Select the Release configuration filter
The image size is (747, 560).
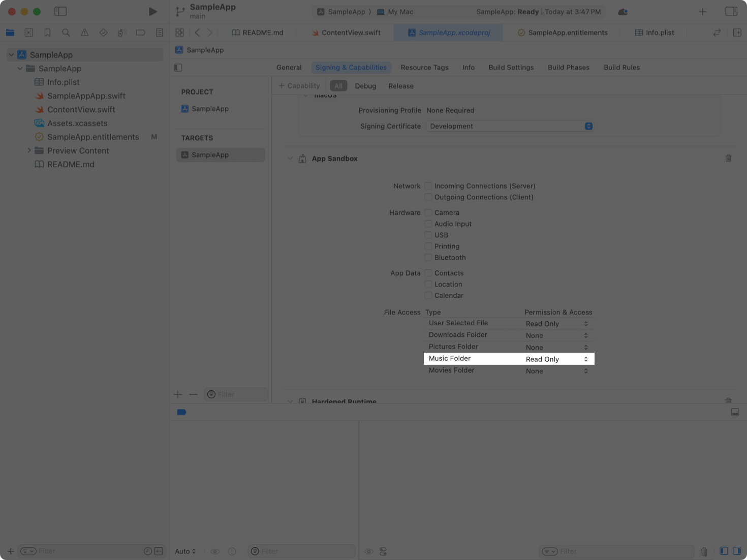(400, 86)
